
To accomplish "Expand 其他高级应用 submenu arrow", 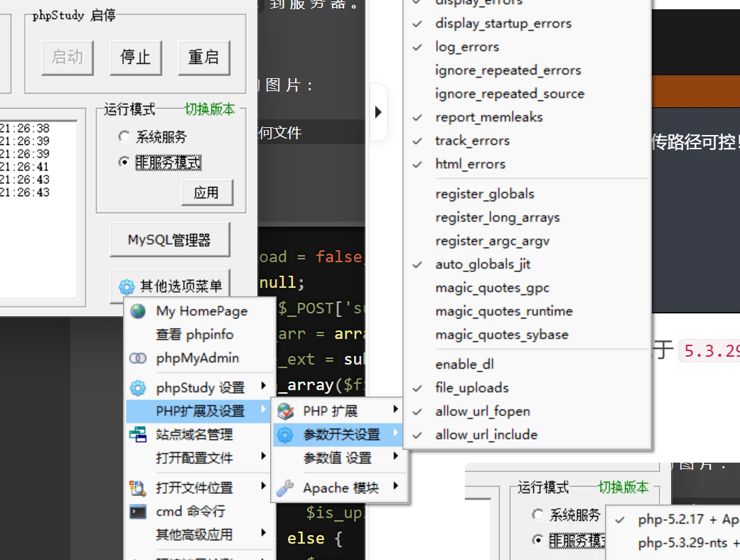I will pos(264,532).
